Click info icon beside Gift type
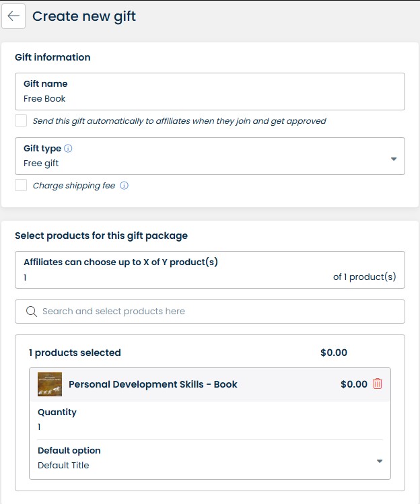 pos(68,149)
